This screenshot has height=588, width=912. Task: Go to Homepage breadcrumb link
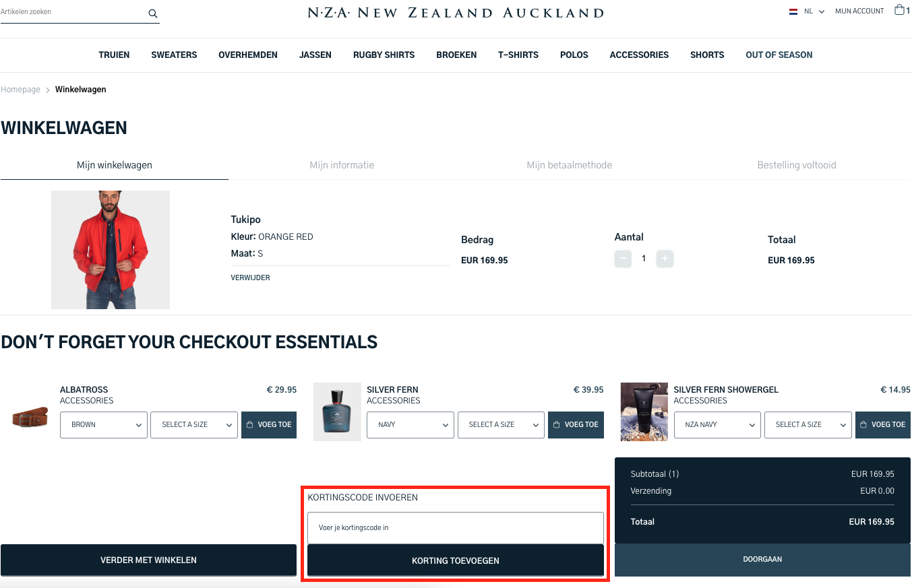pyautogui.click(x=20, y=90)
